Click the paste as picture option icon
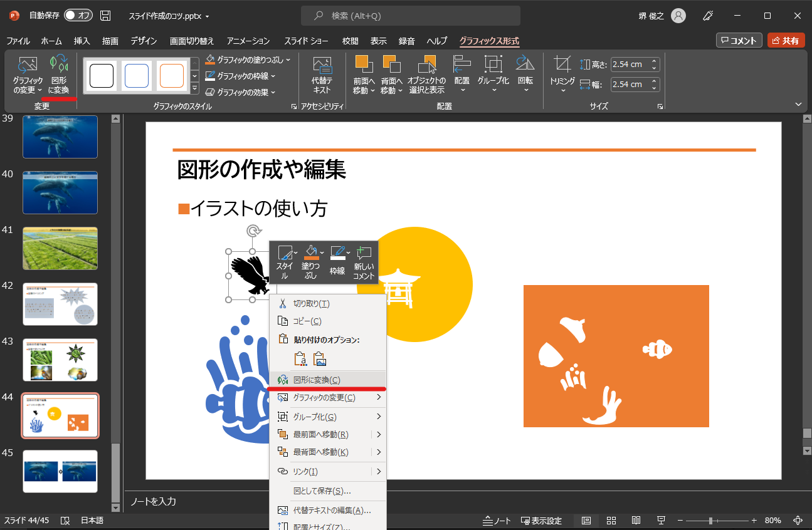This screenshot has height=530, width=812. pyautogui.click(x=320, y=359)
